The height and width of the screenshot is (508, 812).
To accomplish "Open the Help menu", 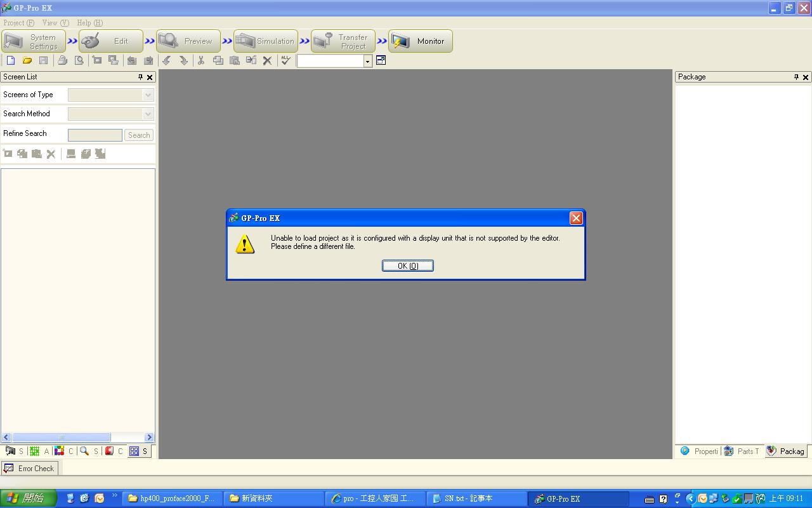I will [x=89, y=23].
